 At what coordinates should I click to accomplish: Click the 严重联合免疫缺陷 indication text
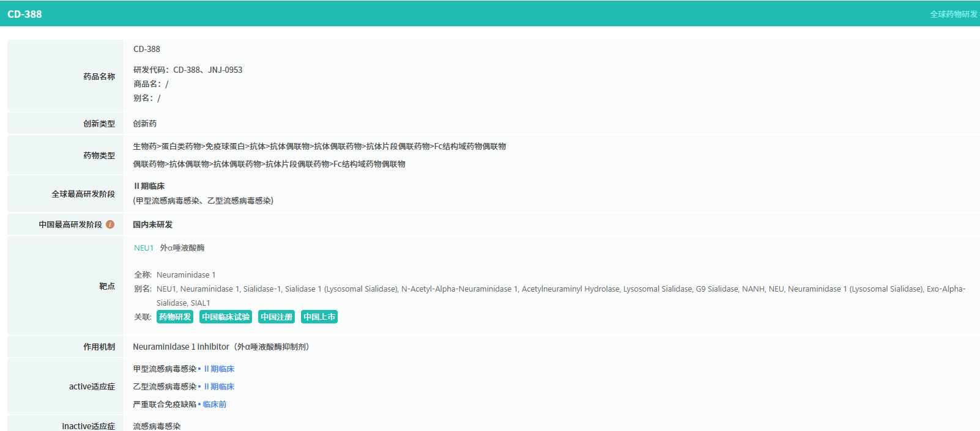click(x=165, y=404)
